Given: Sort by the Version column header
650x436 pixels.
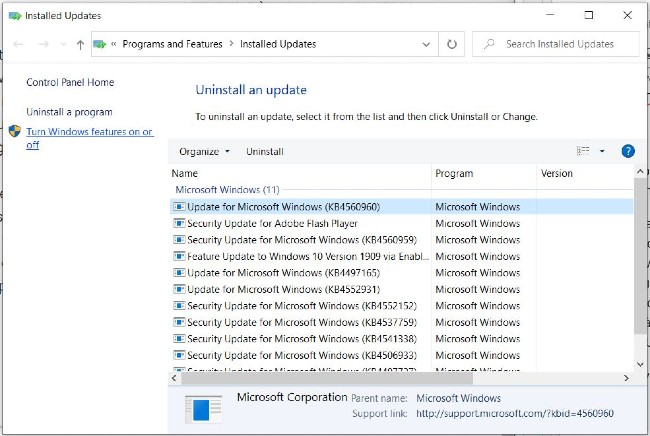Looking at the screenshot, I should pos(585,173).
